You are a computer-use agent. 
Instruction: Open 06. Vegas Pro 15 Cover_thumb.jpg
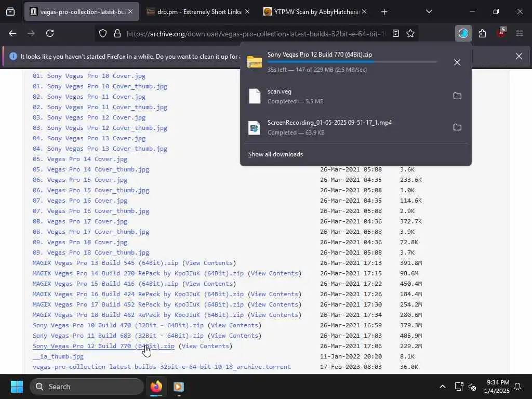90,190
